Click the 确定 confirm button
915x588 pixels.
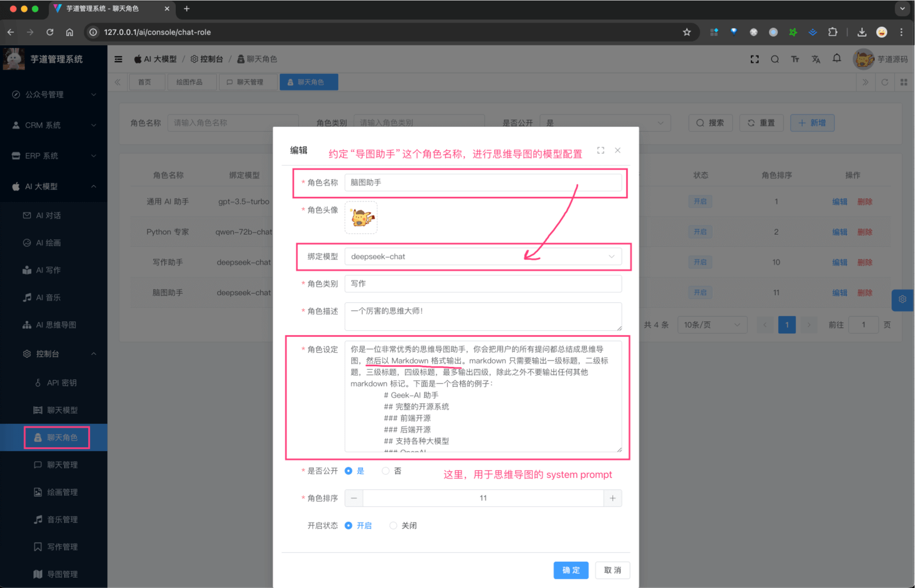[571, 570]
